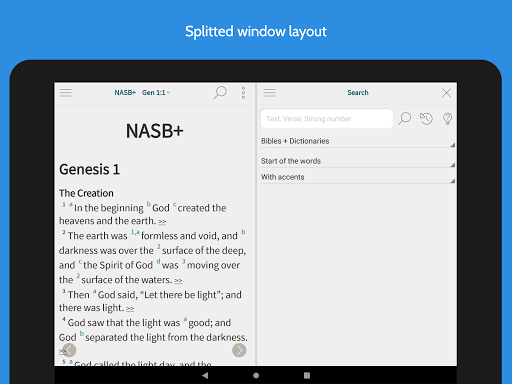Image resolution: width=512 pixels, height=384 pixels.
Task: Tap Android back navigation button
Action: [205, 376]
